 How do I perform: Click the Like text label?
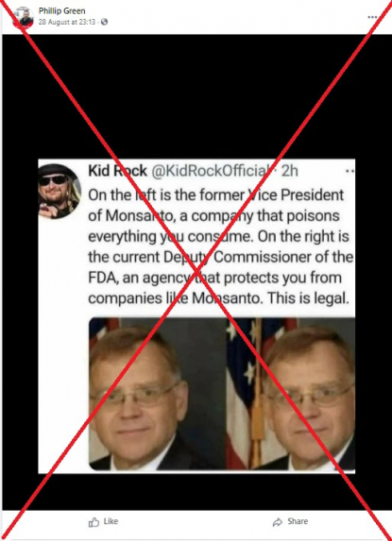click(x=111, y=521)
